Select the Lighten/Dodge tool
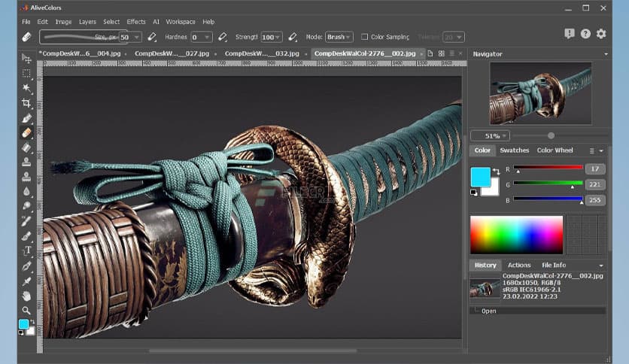629x364 pixels. point(26,207)
